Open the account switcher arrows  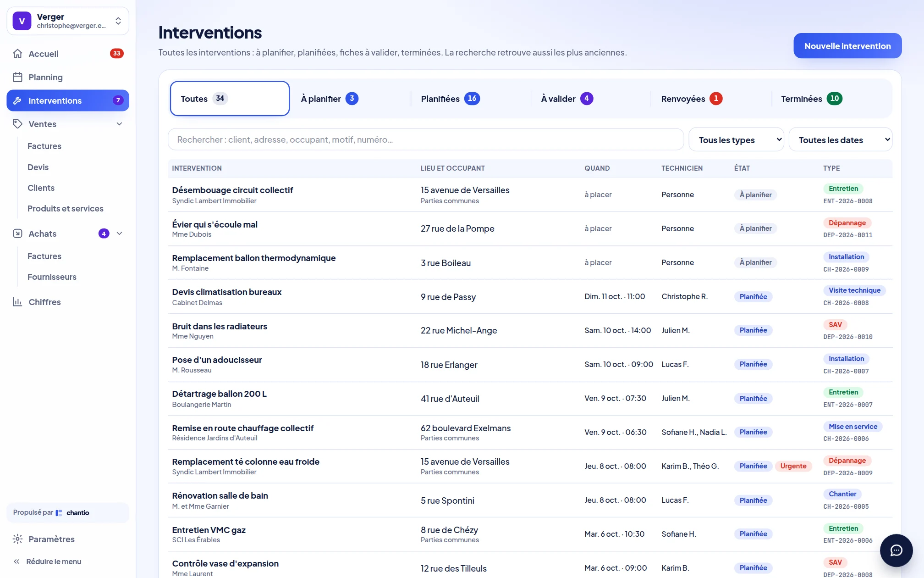click(x=118, y=21)
